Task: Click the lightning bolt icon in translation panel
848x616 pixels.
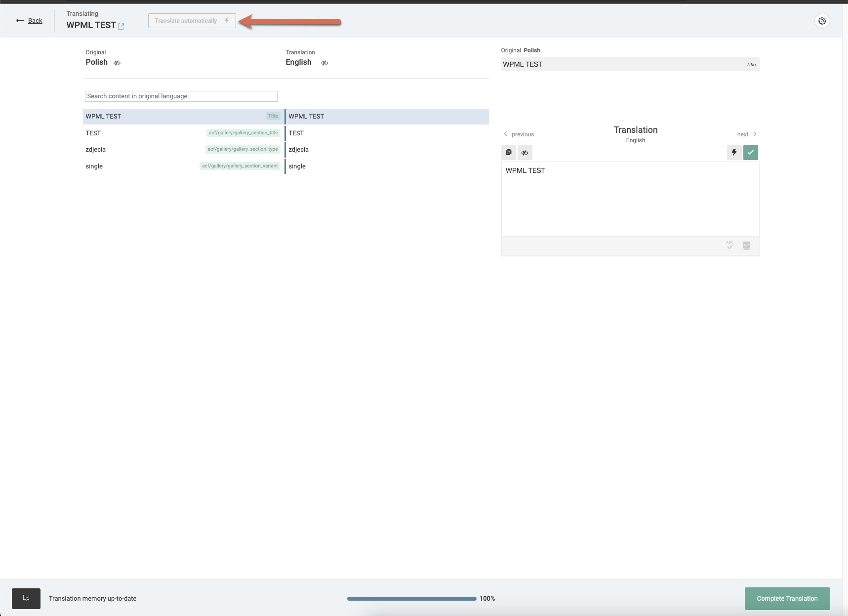Action: pyautogui.click(x=734, y=153)
